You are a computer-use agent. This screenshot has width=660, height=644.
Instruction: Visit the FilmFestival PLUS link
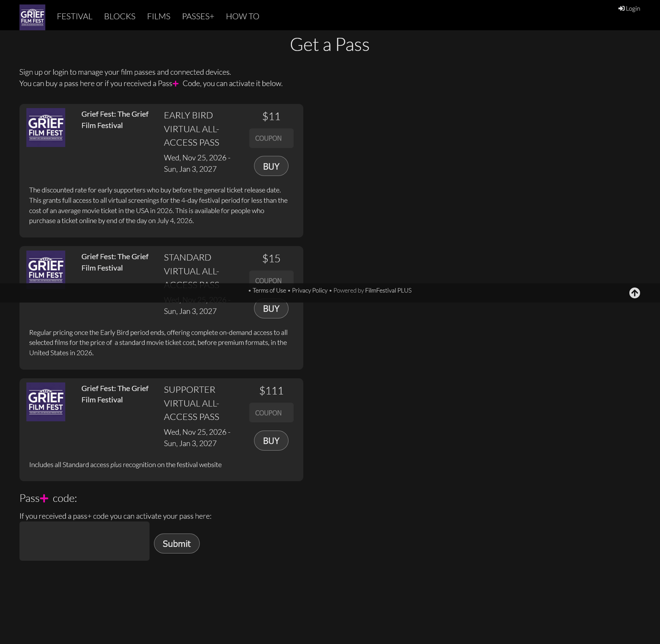point(388,290)
